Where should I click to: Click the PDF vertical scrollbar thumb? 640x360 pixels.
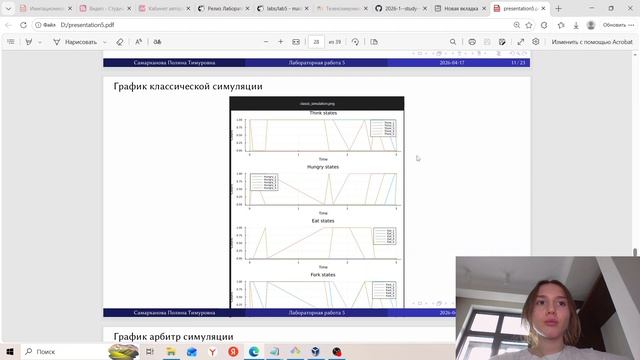coord(635,252)
